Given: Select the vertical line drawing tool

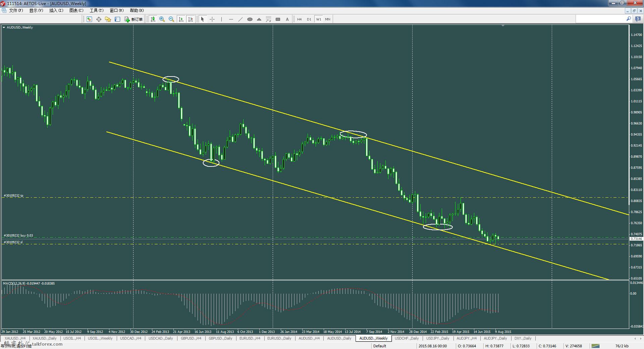Looking at the screenshot, I should (x=221, y=19).
